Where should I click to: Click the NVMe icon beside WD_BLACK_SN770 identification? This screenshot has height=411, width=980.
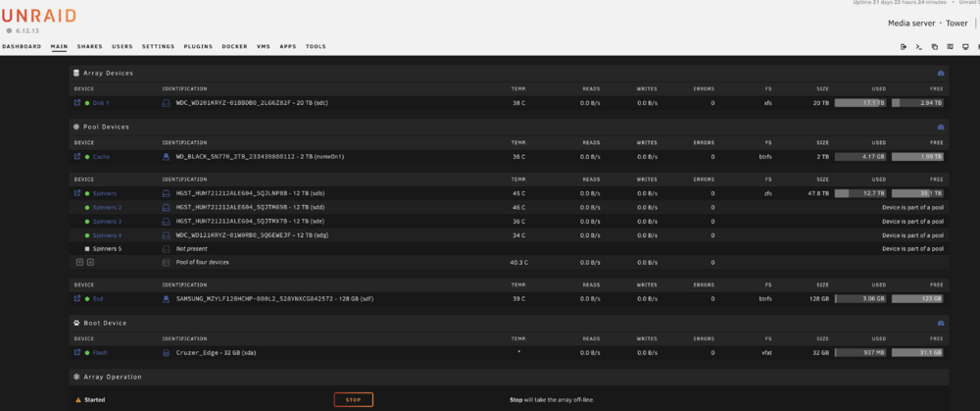click(x=167, y=156)
